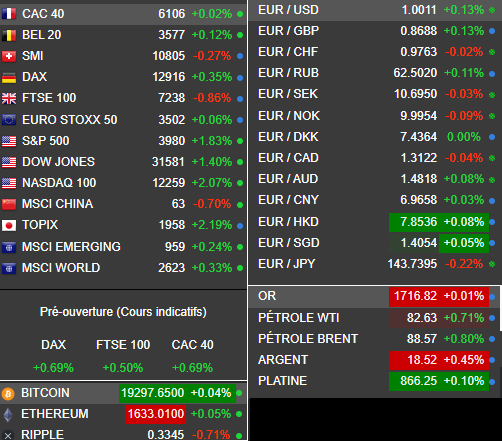Click the blue status dot on FTSE 100 row

(240, 99)
